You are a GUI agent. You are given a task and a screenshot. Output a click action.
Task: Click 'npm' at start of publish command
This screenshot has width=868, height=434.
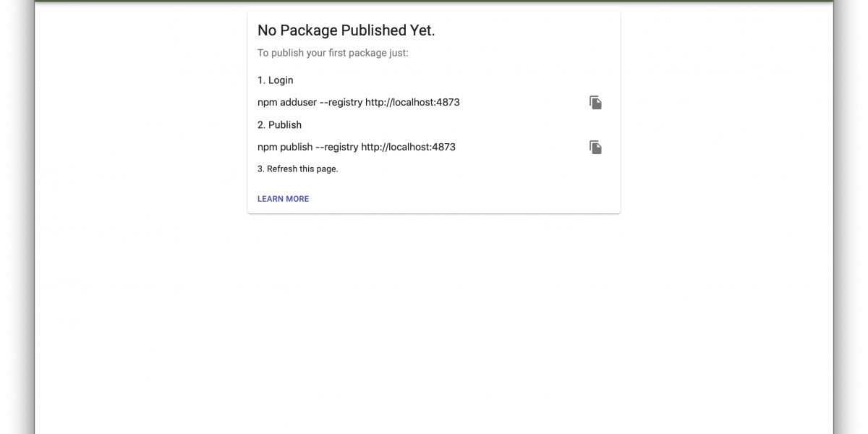268,147
